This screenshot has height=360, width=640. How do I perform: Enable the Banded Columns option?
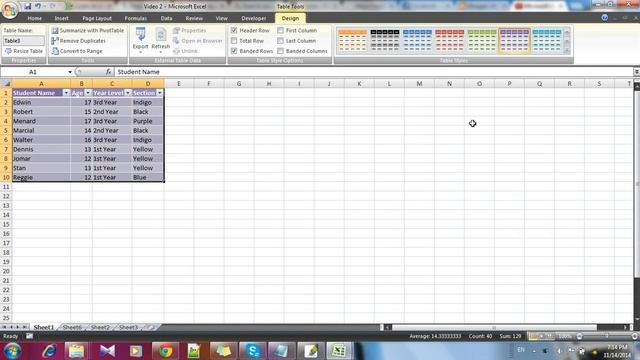(x=280, y=51)
